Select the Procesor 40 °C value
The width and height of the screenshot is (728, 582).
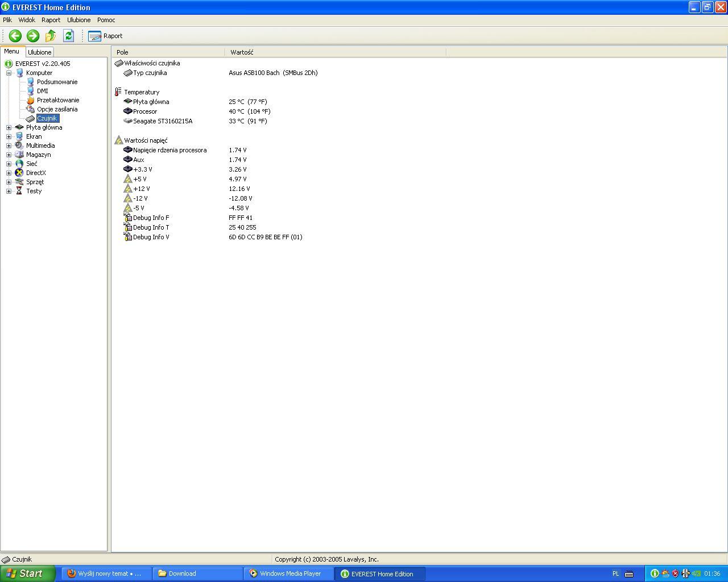click(250, 111)
